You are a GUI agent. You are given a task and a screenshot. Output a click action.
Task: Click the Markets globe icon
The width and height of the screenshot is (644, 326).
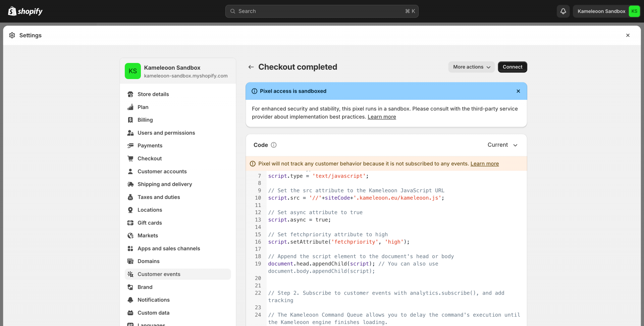tap(130, 236)
